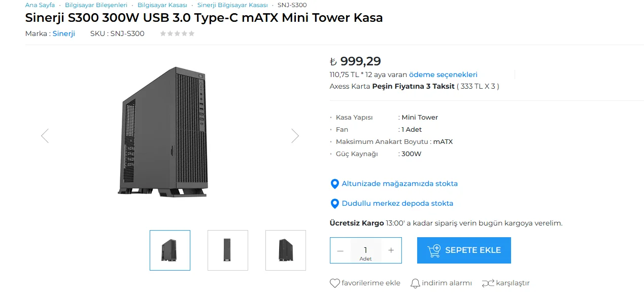The width and height of the screenshot is (644, 298).
Task: Show the previous product image
Action: tap(45, 136)
